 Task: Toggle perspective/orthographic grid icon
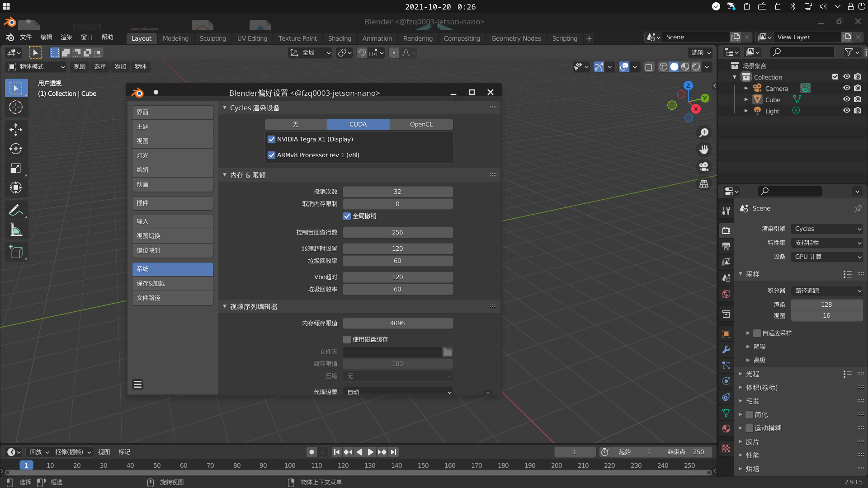pos(704,184)
